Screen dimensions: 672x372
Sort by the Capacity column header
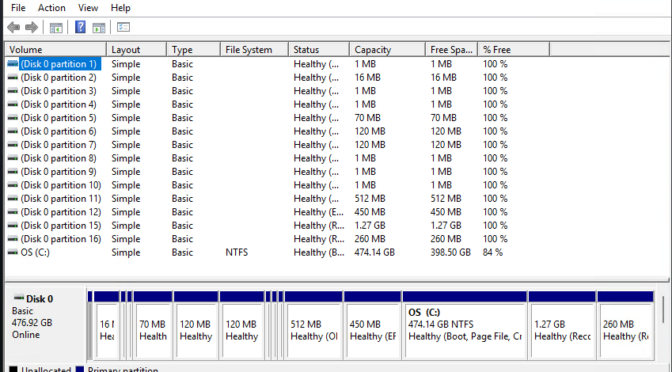point(388,50)
